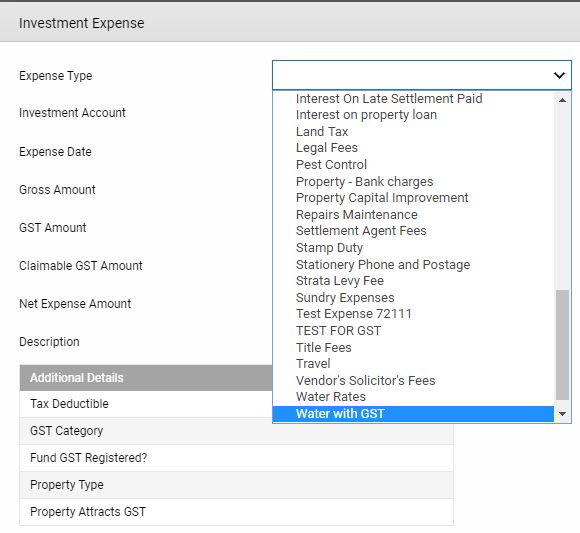Click the 'Expense Type' label
Viewport: 580px width, 533px height.
pyautogui.click(x=56, y=76)
